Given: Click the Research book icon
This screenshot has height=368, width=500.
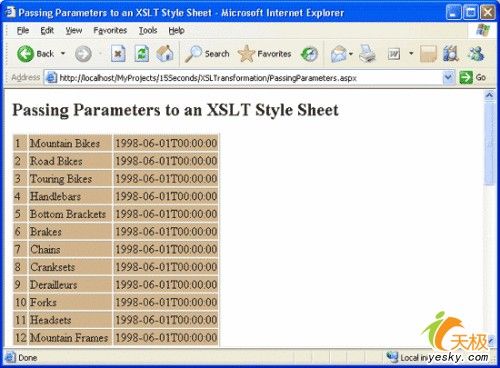Looking at the screenshot, I should 451,54.
